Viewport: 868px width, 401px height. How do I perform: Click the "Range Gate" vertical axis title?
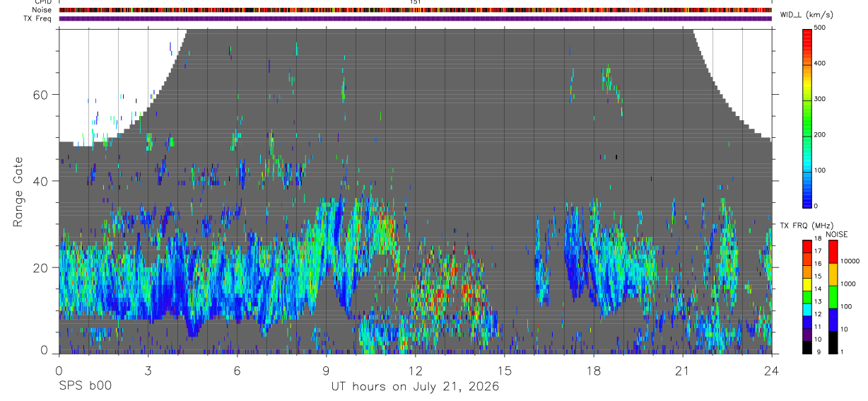point(18,192)
